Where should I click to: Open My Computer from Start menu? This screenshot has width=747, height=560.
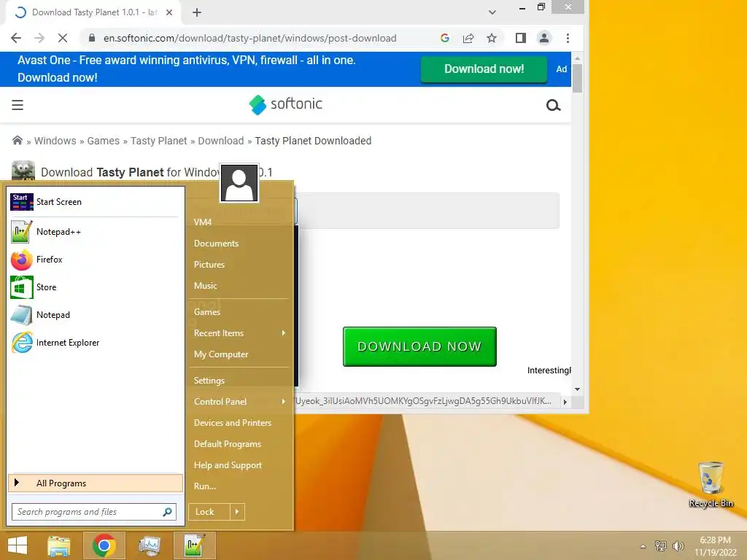(221, 354)
